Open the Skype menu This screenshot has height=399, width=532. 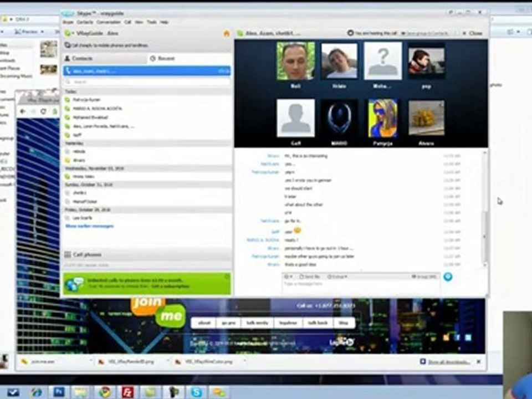pyautogui.click(x=68, y=22)
